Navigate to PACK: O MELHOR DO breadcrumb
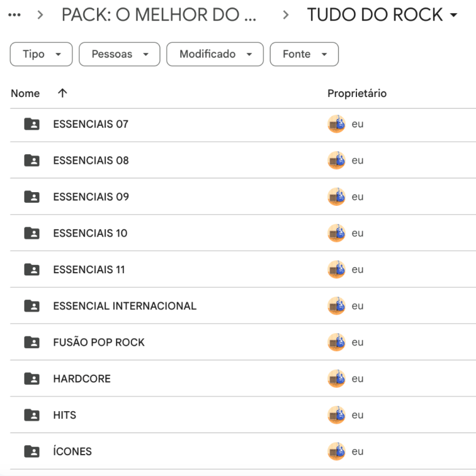 point(159,15)
